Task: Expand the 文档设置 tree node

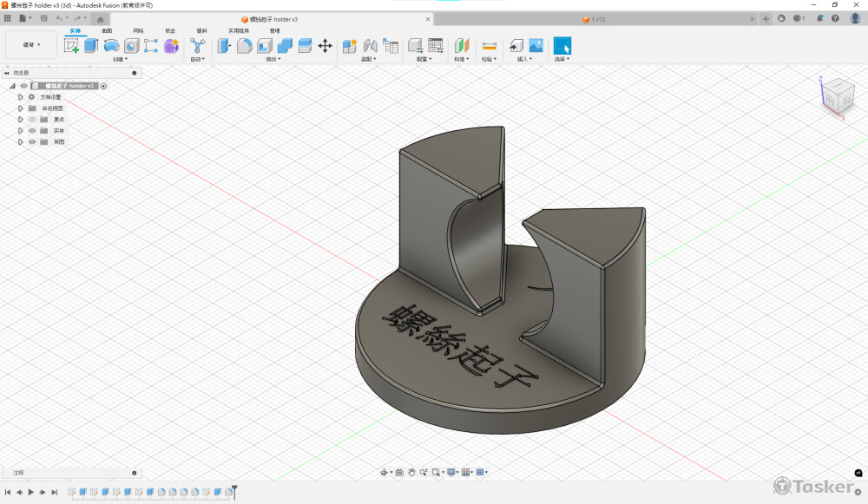Action: click(20, 97)
